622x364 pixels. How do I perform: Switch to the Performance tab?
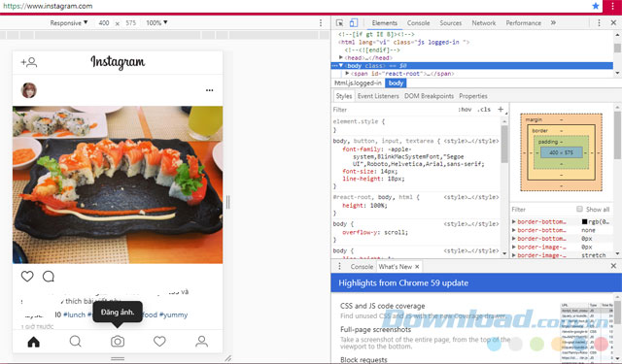[523, 23]
